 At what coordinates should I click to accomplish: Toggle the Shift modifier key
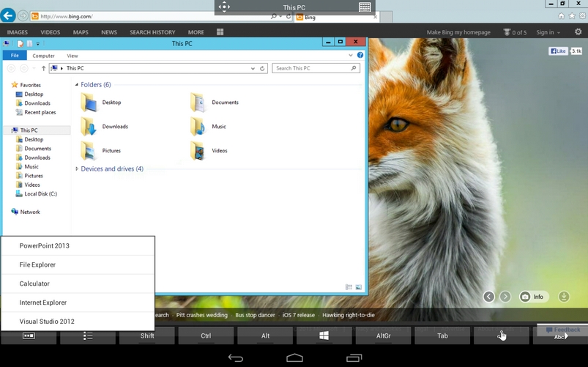[x=147, y=336]
